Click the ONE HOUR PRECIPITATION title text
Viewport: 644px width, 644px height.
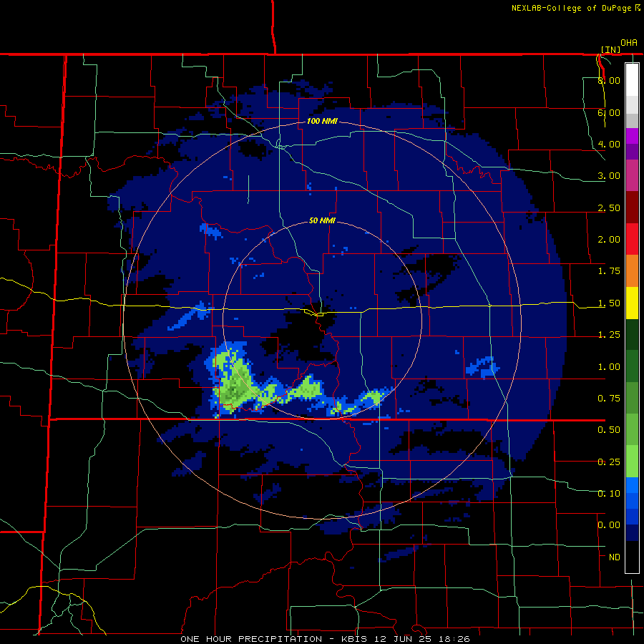point(251,639)
